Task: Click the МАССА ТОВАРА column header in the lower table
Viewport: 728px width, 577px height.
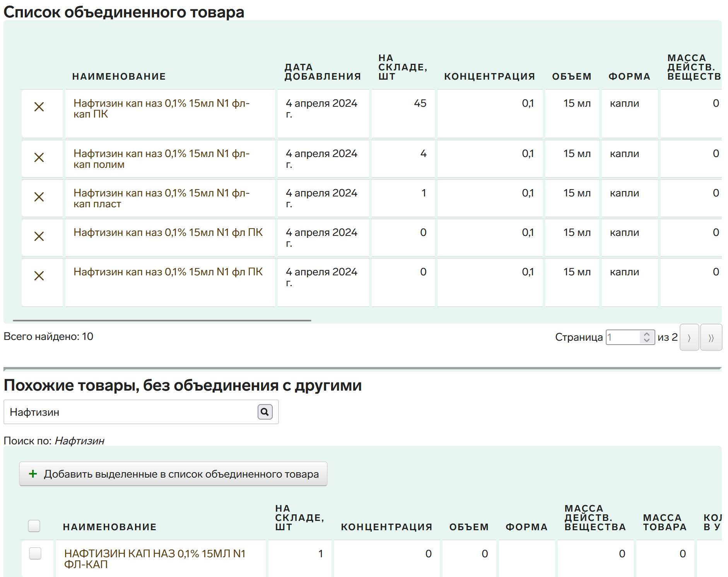Action: 665,522
